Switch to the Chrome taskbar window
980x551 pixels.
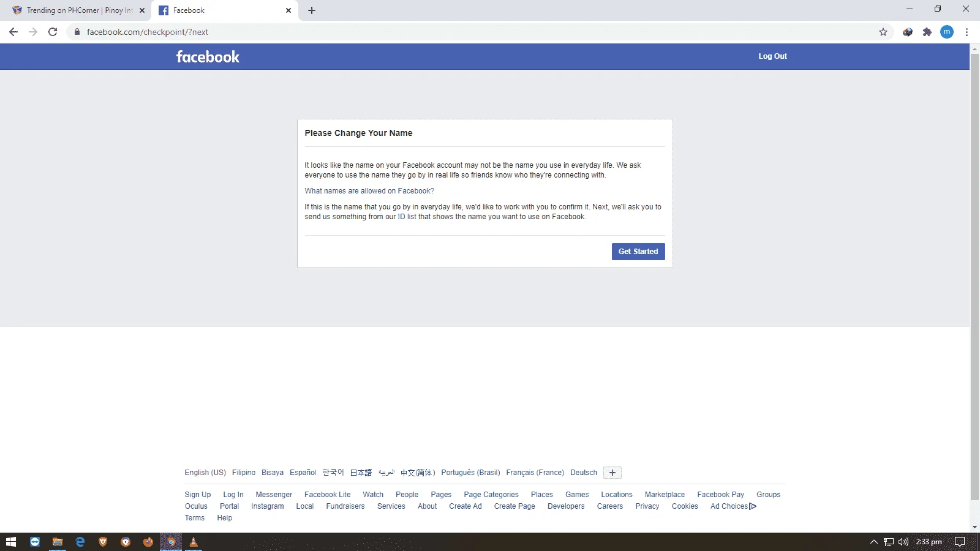[x=171, y=542]
